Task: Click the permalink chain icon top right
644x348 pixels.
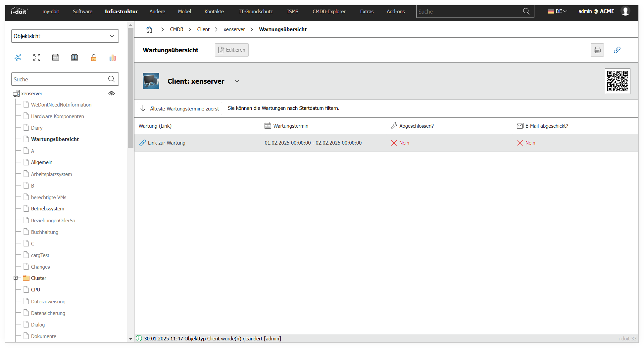Action: pos(617,50)
